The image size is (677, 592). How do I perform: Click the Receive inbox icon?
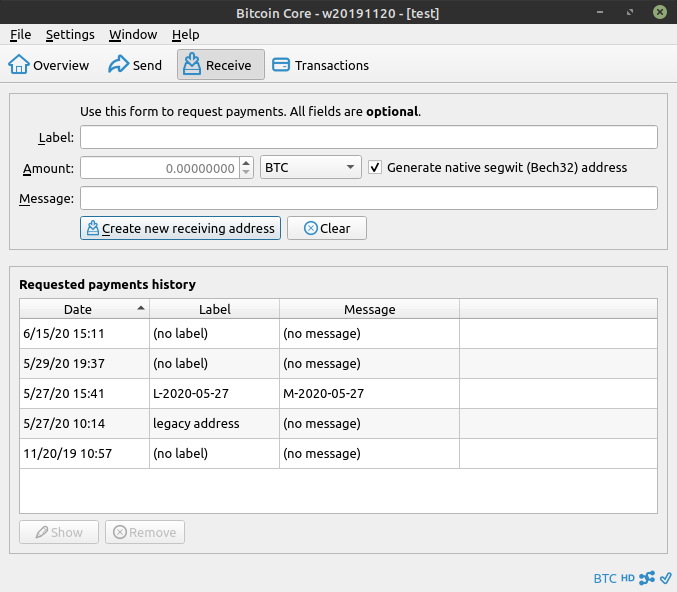click(x=192, y=64)
